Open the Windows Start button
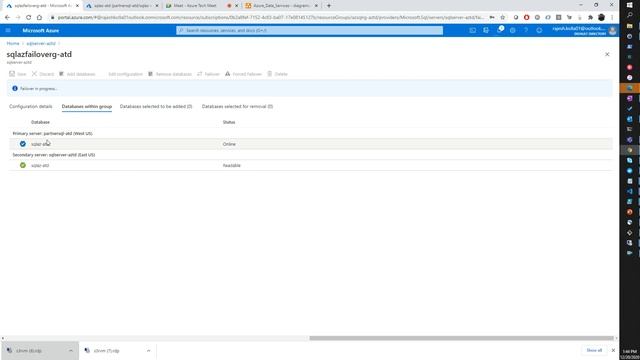The image size is (640, 360). pos(629,5)
